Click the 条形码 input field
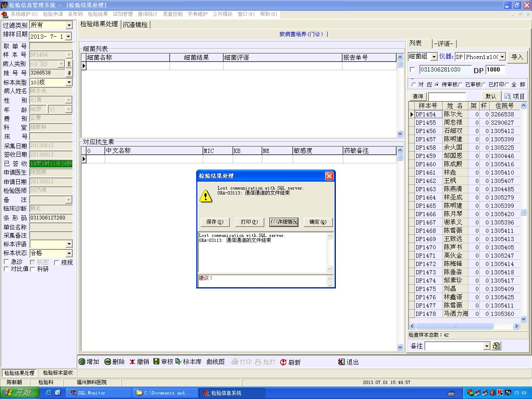The width and height of the screenshot is (532, 399). point(51,218)
